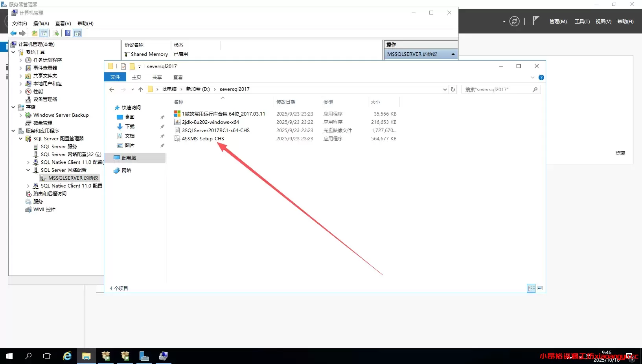The image size is (642, 364).
Task: Unpin 下载 from Quick access
Action: pyautogui.click(x=162, y=127)
